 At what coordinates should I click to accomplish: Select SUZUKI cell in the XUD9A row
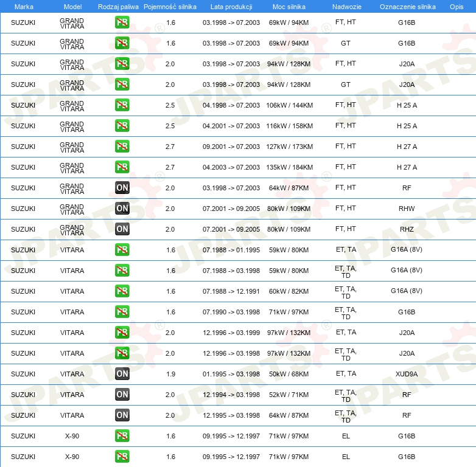(x=23, y=374)
